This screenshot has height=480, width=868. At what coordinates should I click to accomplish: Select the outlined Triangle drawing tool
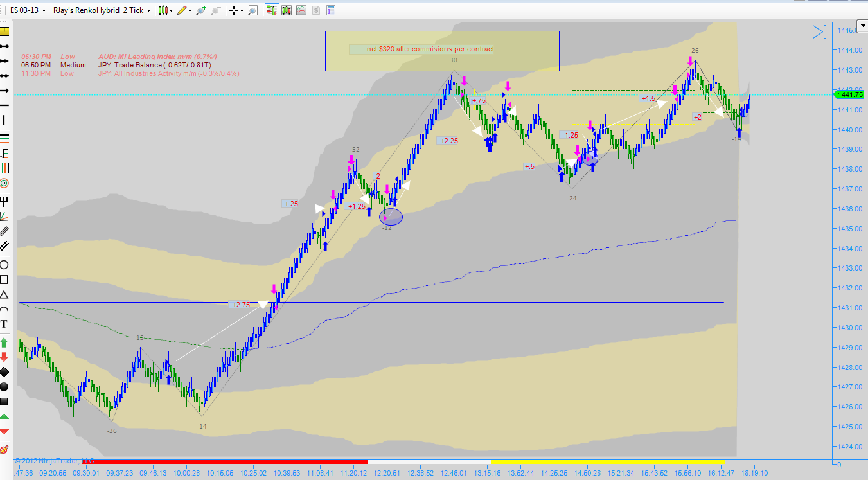4,295
